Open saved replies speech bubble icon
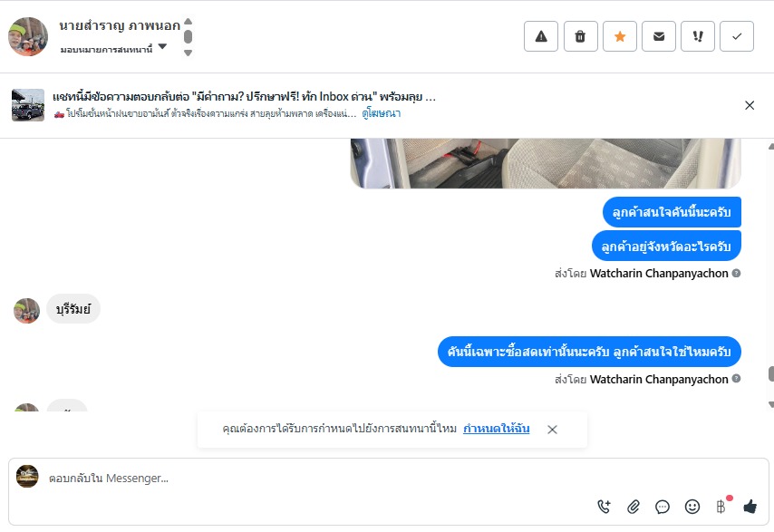The image size is (774, 532). coord(663,507)
